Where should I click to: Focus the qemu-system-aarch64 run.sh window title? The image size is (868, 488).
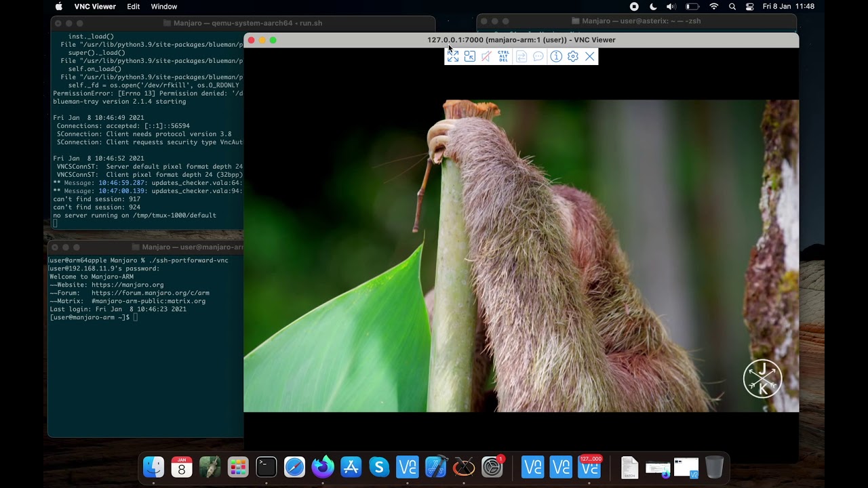tap(248, 23)
